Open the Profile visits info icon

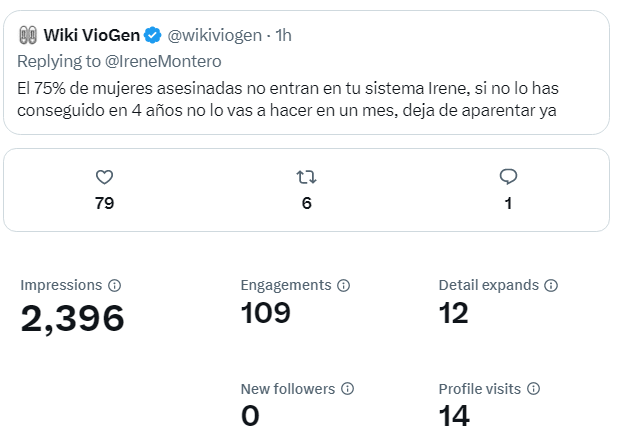[x=534, y=389]
